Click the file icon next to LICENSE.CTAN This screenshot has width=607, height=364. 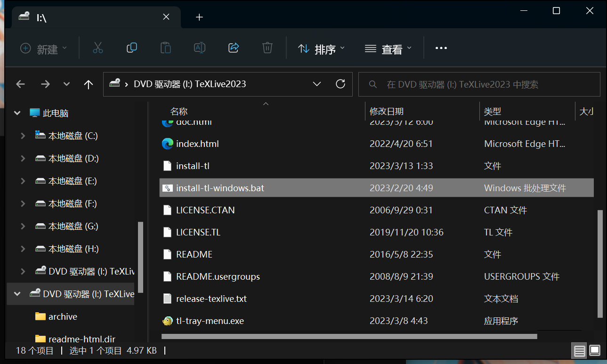[167, 210]
